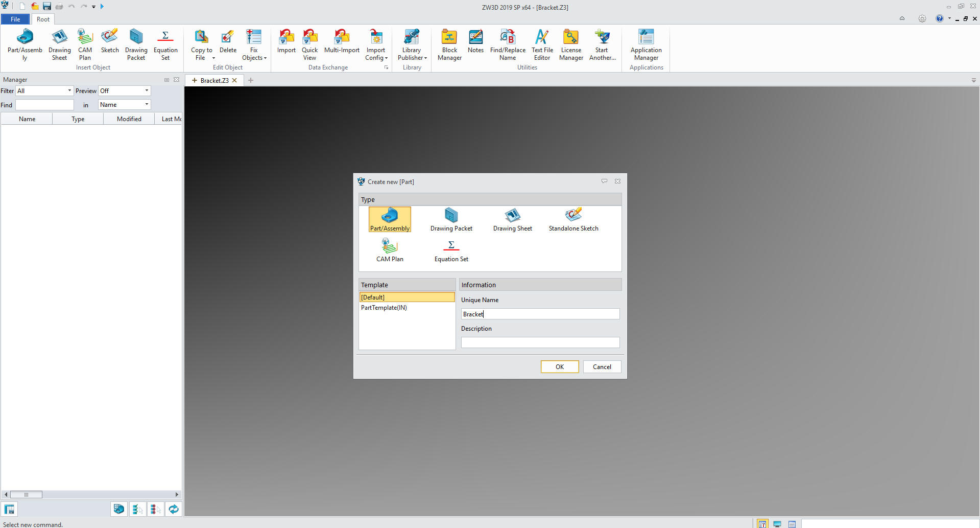The height and width of the screenshot is (528, 980).
Task: Select the [Default] template
Action: click(407, 297)
